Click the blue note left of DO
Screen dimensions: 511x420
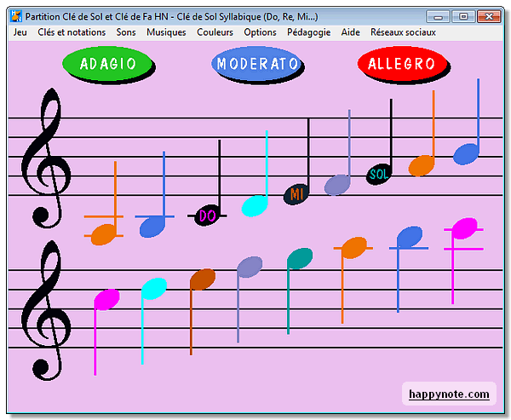pos(152,227)
